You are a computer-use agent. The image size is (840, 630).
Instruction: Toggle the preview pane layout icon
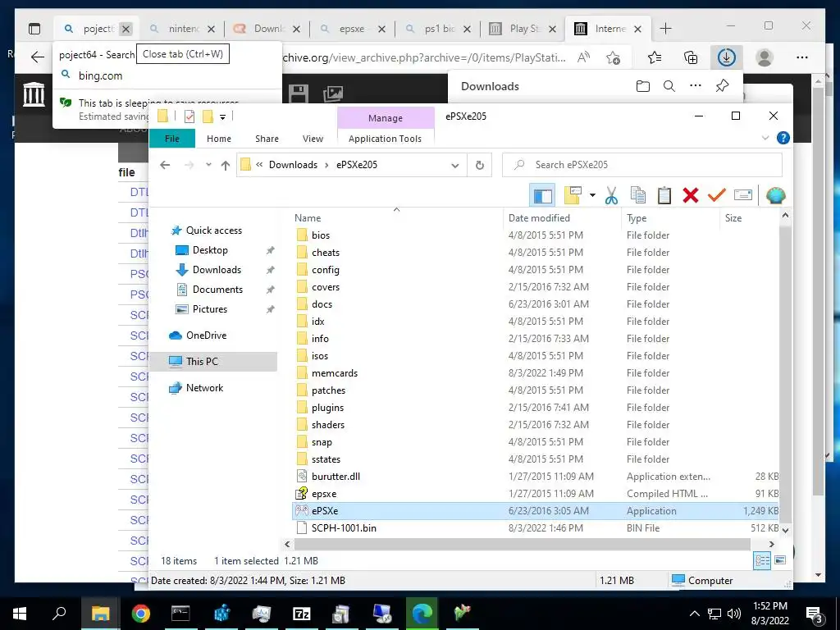coord(543,195)
